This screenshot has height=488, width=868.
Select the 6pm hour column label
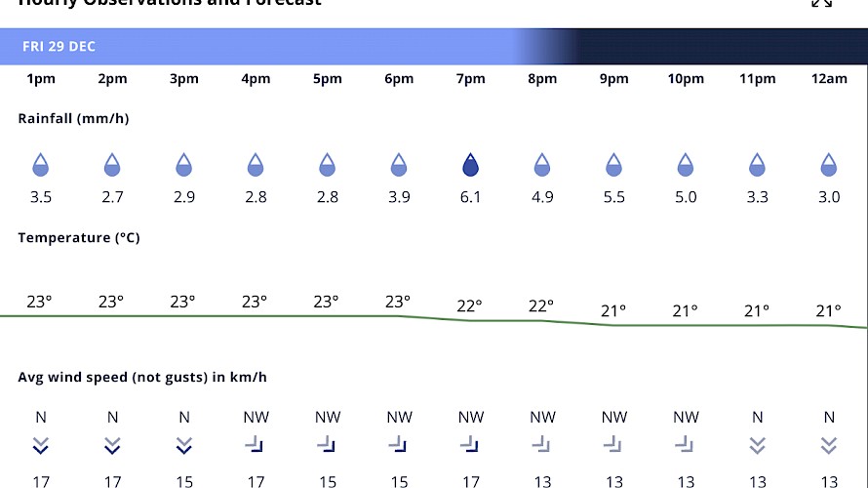pos(399,79)
